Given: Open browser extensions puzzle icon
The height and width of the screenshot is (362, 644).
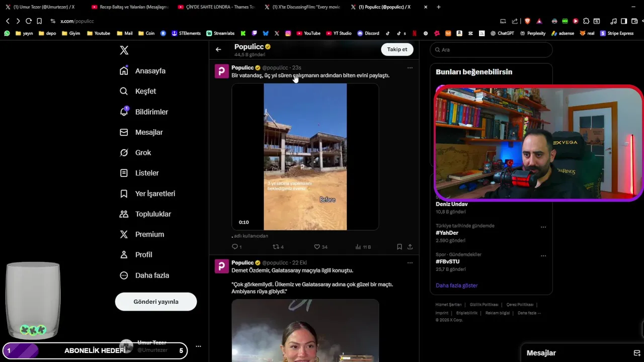Looking at the screenshot, I should pyautogui.click(x=586, y=21).
